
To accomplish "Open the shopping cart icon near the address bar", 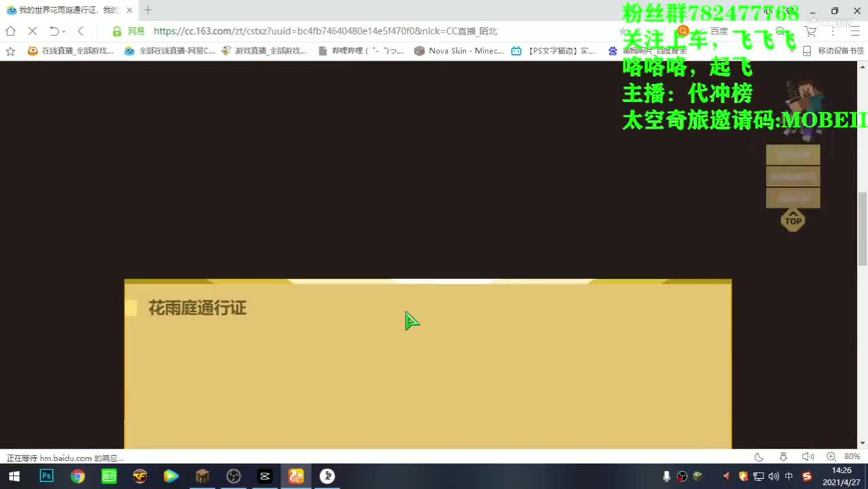I will coord(810,31).
